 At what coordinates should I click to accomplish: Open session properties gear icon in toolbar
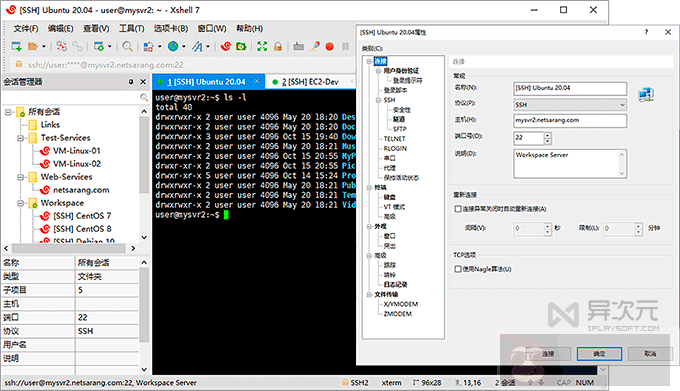[x=99, y=46]
